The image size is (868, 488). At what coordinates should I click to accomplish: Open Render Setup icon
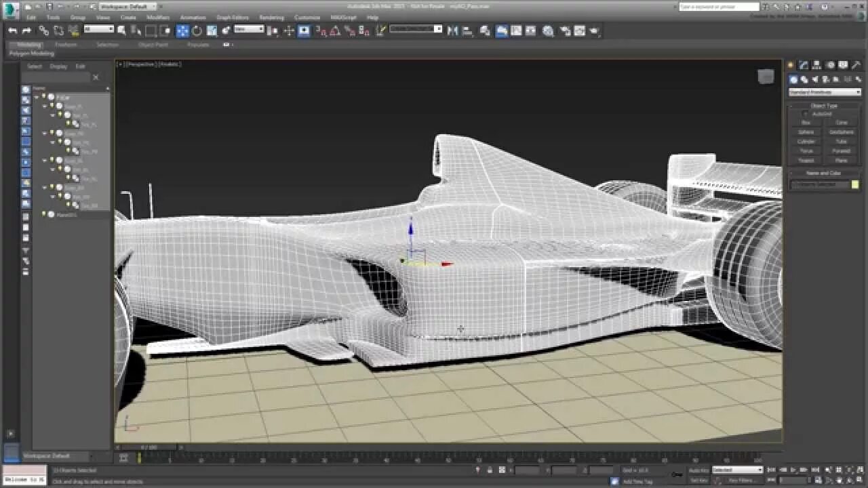click(x=565, y=30)
